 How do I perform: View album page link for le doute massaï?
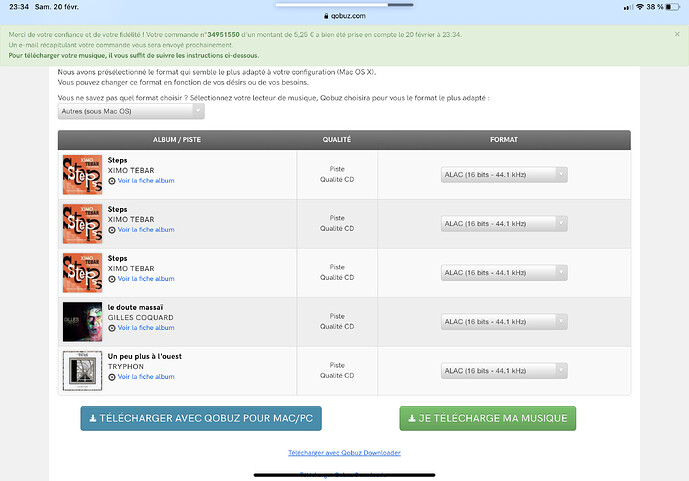[x=146, y=328]
